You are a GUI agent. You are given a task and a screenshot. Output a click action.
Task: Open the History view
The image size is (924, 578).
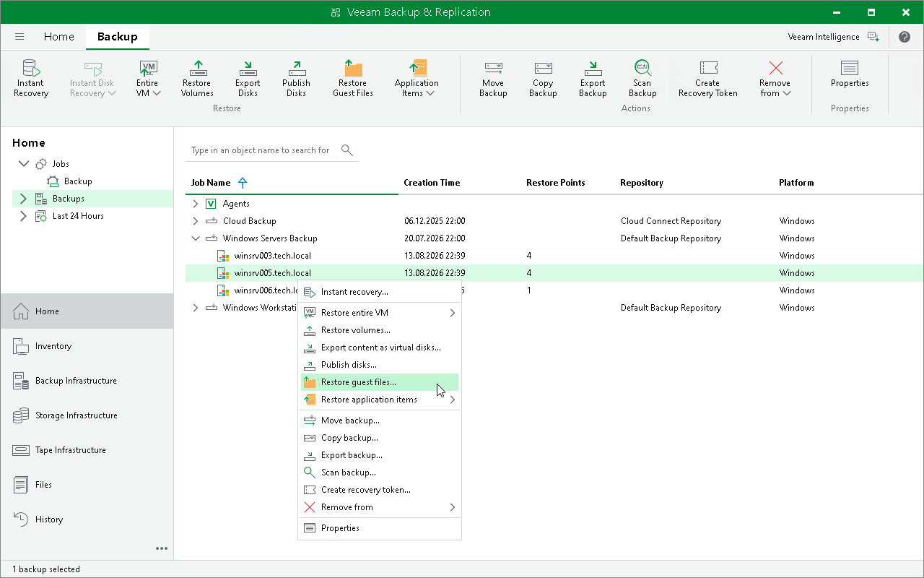(x=87, y=519)
